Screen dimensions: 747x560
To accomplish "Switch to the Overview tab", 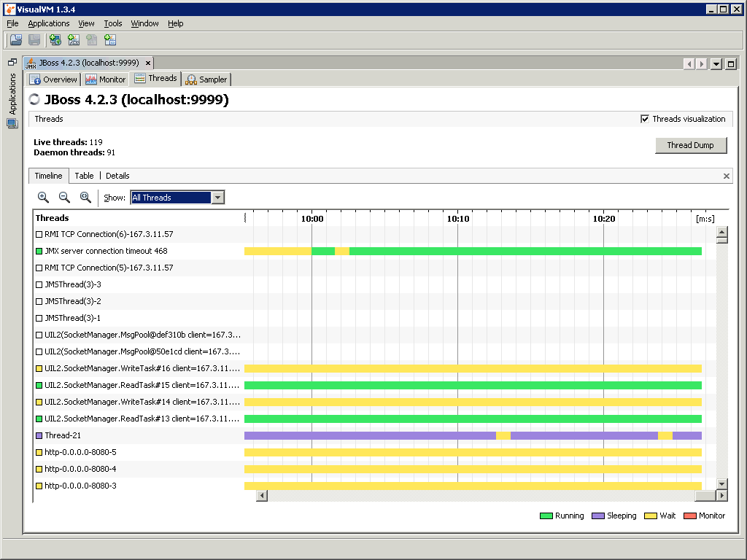I will pyautogui.click(x=53, y=79).
